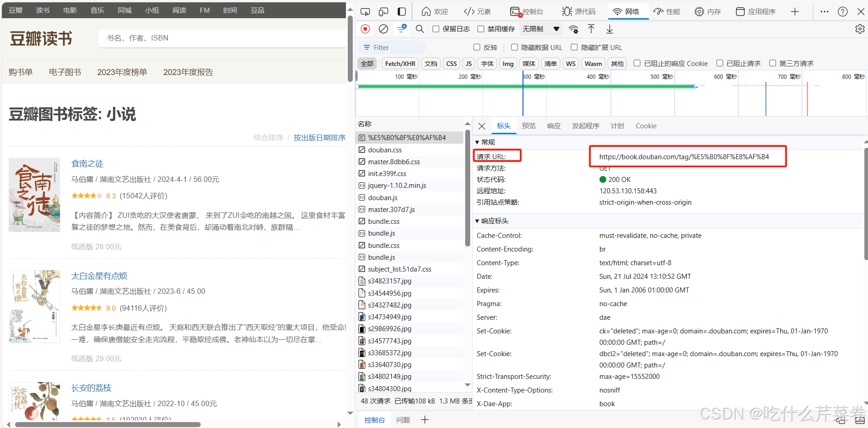The width and height of the screenshot is (868, 428).
Task: Toggle the network filter icon
Action: pyautogui.click(x=401, y=29)
